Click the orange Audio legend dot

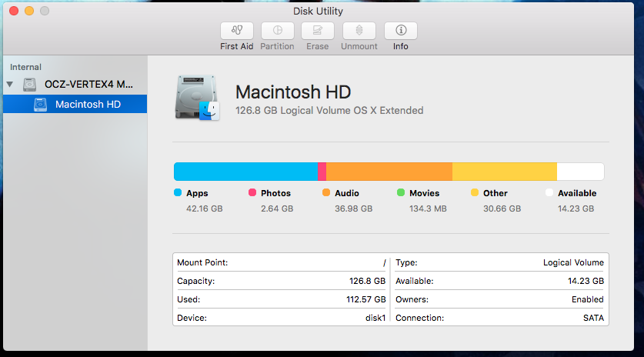pos(326,192)
